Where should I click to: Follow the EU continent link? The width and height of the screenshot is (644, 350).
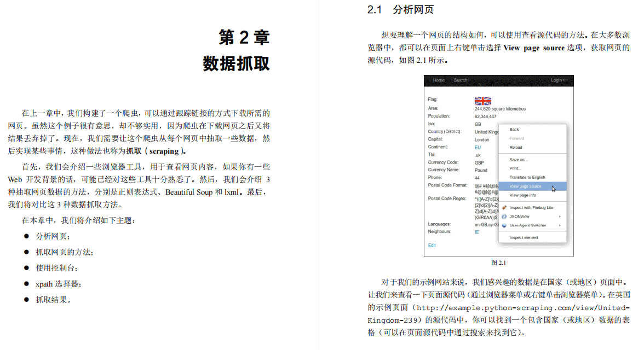(x=478, y=147)
